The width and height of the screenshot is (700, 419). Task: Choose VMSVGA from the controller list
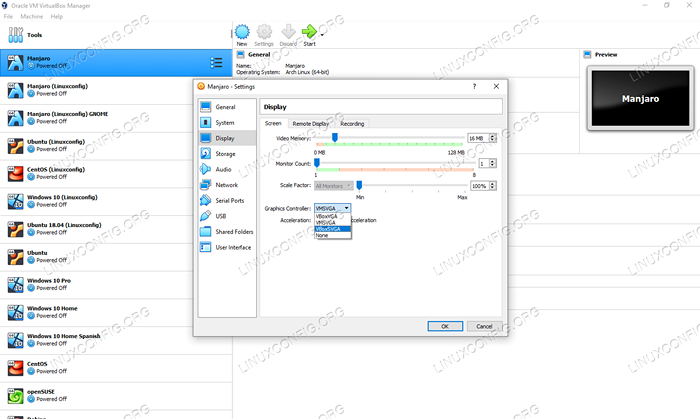pyautogui.click(x=333, y=223)
